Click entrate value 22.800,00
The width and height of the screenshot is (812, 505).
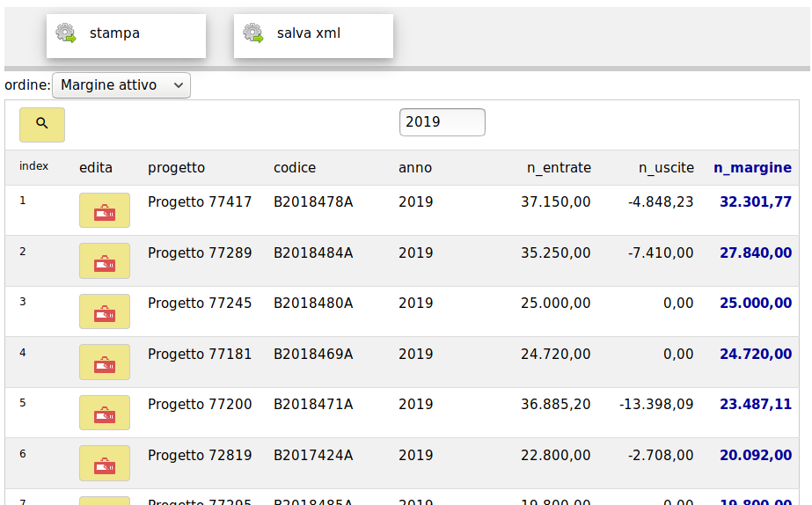(556, 455)
